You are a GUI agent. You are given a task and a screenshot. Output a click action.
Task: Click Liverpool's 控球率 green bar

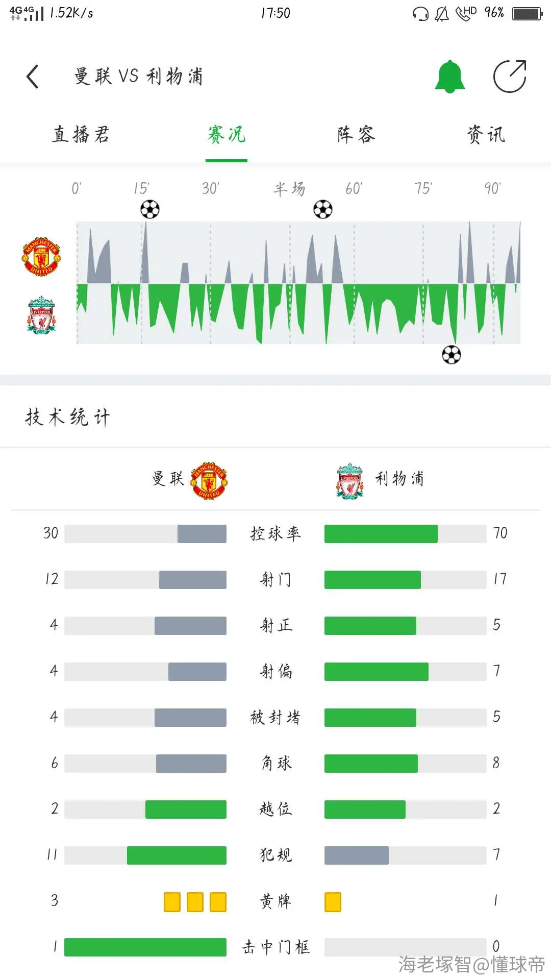point(381,534)
